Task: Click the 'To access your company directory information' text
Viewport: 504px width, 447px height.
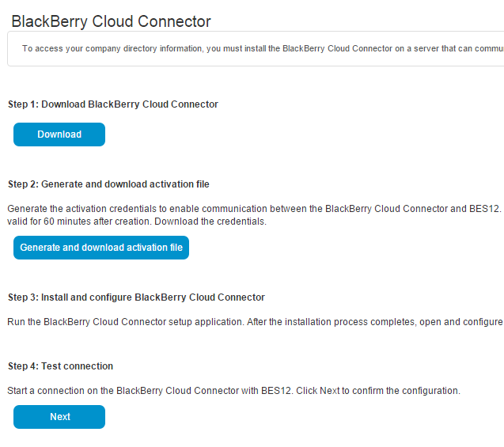Action: (x=112, y=48)
